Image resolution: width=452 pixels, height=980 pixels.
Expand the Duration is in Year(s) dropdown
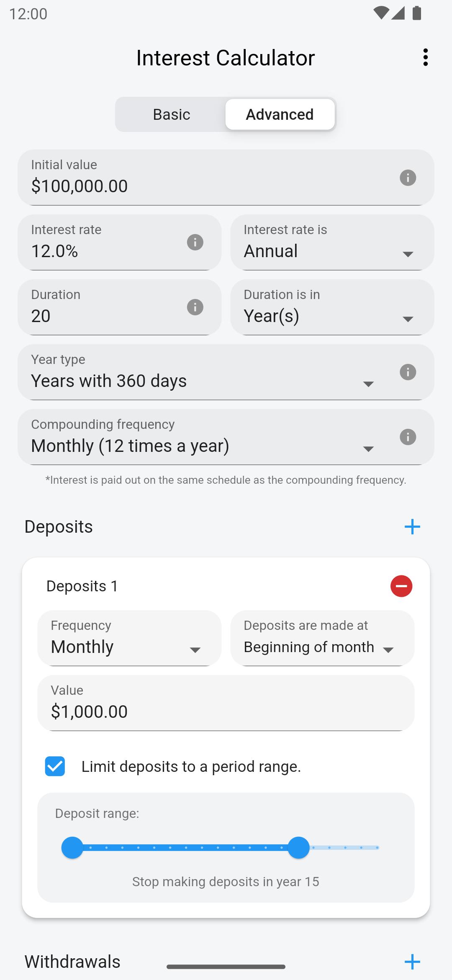tap(332, 307)
